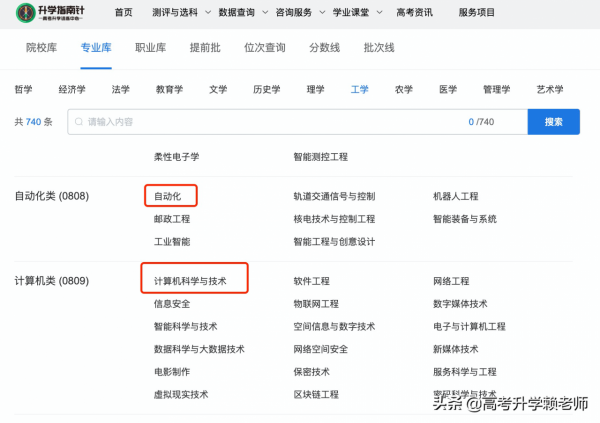The image size is (600, 423).
Task: Select the 医学 category
Action: 448,90
